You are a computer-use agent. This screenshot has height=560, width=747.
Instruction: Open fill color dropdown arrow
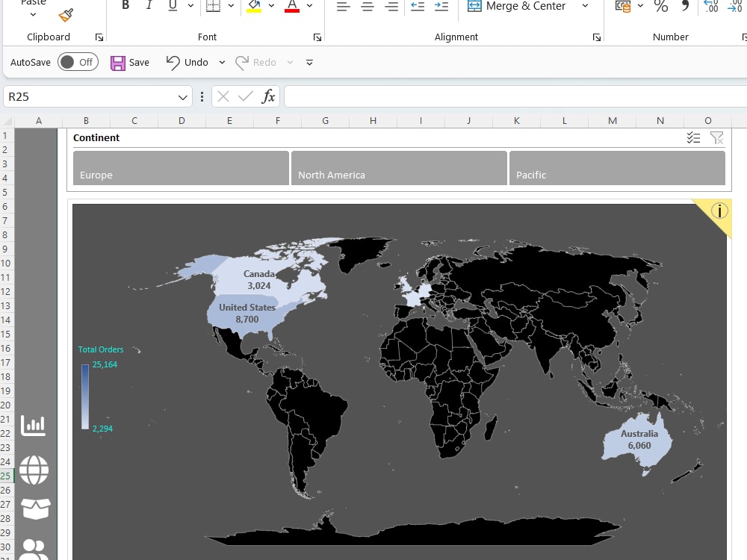(x=272, y=6)
